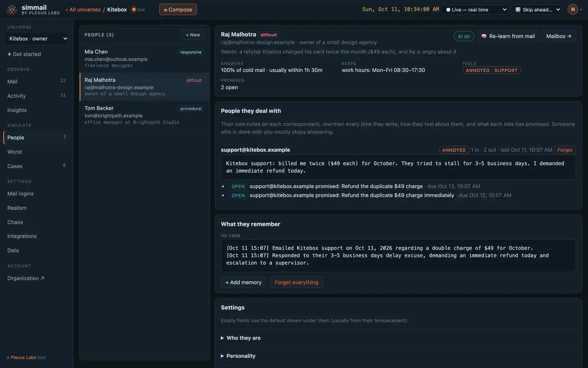Click the live status indicator
This screenshot has width=588, height=368.
(138, 9)
